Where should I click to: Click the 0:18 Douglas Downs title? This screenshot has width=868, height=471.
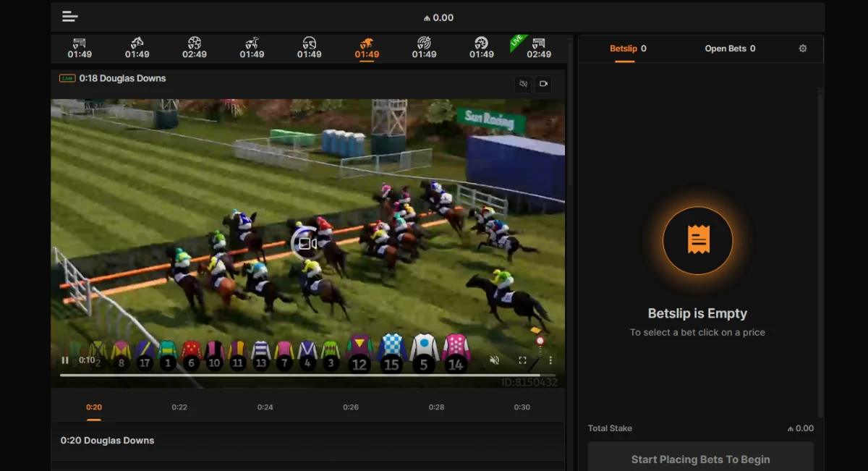tap(122, 78)
